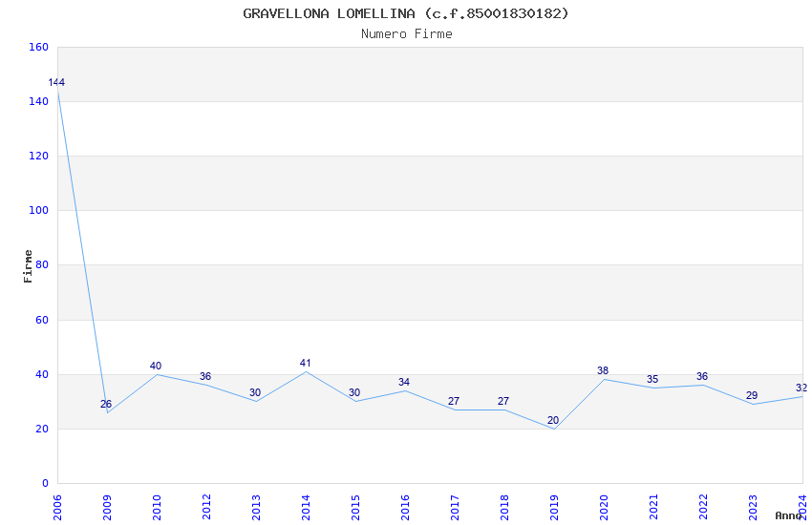The image size is (812, 525).
Task: Click the 0 y-axis tick label
Action: 46,483
